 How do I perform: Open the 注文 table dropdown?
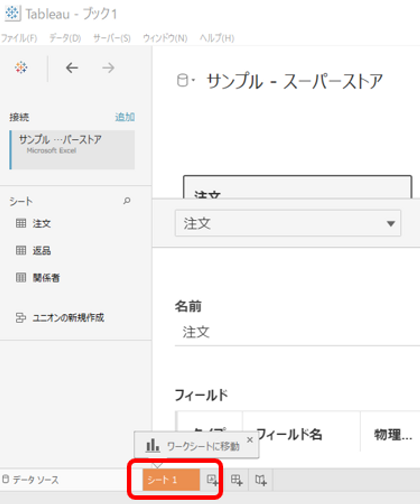coord(288,223)
